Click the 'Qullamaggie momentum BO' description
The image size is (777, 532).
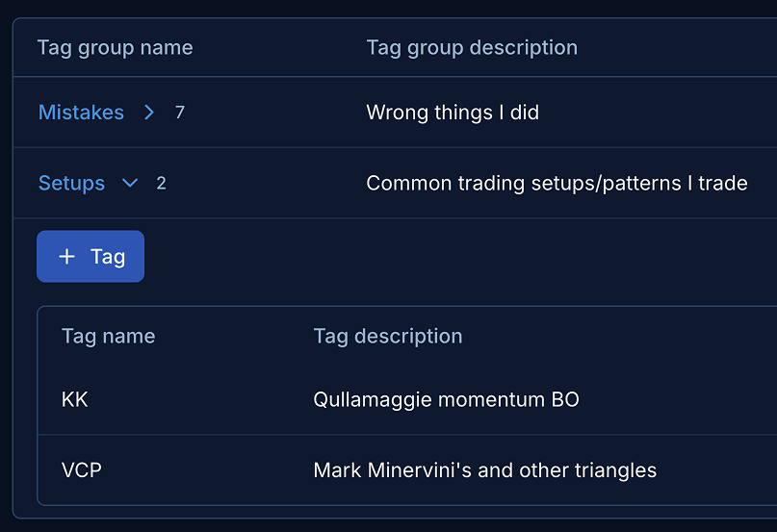point(446,400)
